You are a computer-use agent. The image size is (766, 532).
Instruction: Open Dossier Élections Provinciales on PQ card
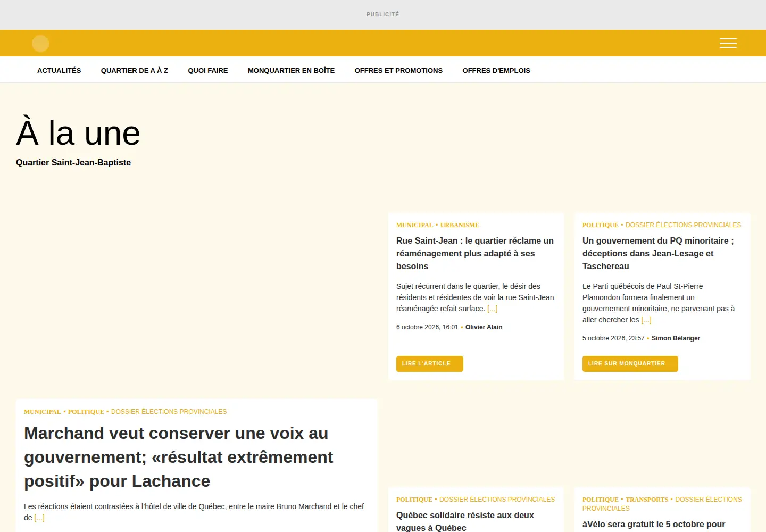[x=683, y=225]
